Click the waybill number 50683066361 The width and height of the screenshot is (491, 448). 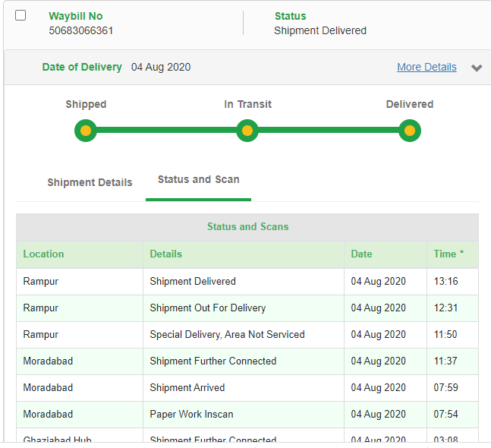pyautogui.click(x=81, y=31)
